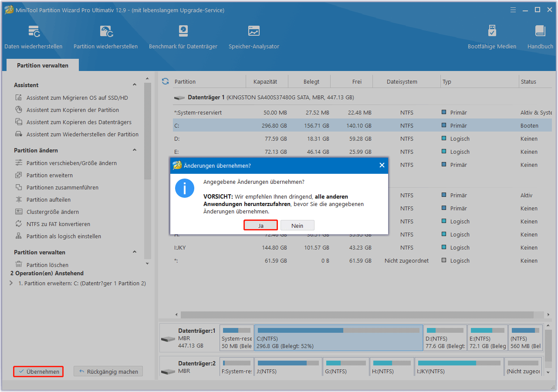Choose Partition löschen

[x=47, y=265]
